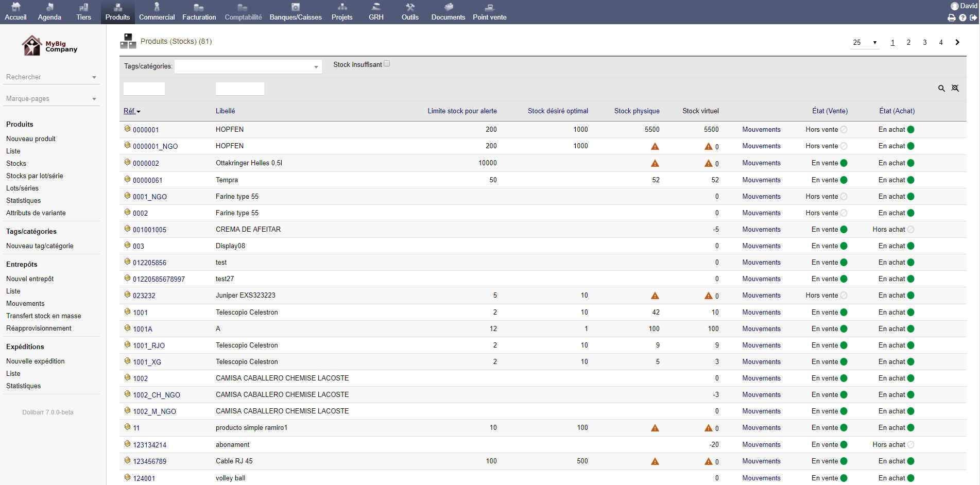The width and height of the screenshot is (980, 485).
Task: Launch search with the magnifier icon
Action: pos(942,88)
